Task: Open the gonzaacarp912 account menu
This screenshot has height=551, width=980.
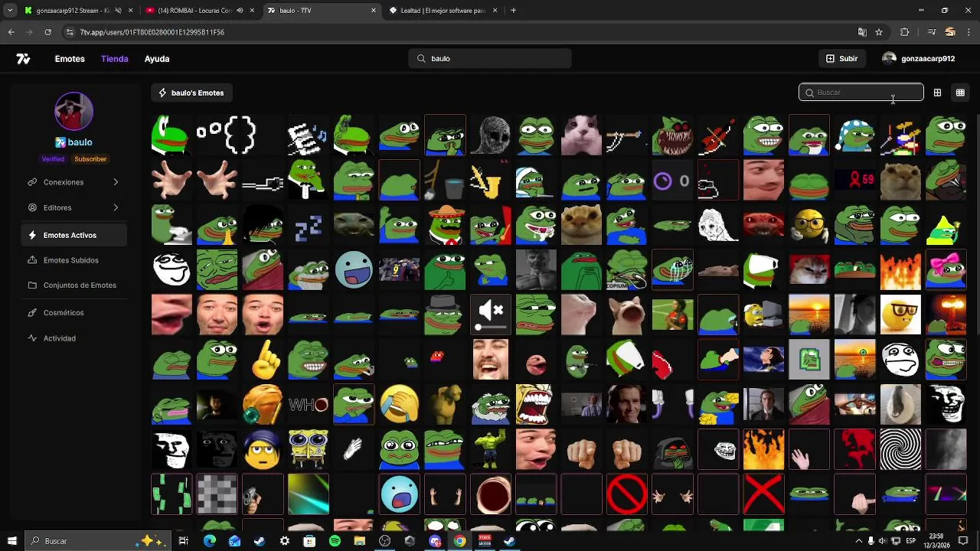Action: 919,59
